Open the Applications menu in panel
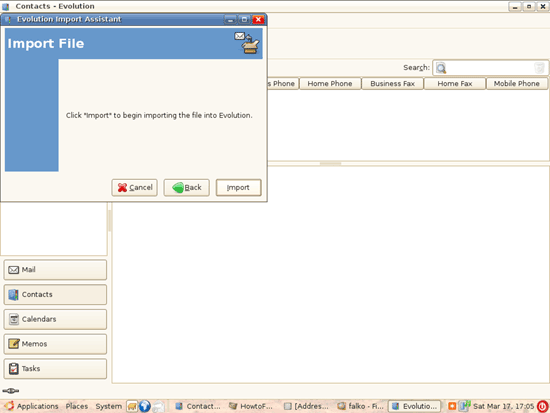This screenshot has height=413, width=550. (x=38, y=406)
